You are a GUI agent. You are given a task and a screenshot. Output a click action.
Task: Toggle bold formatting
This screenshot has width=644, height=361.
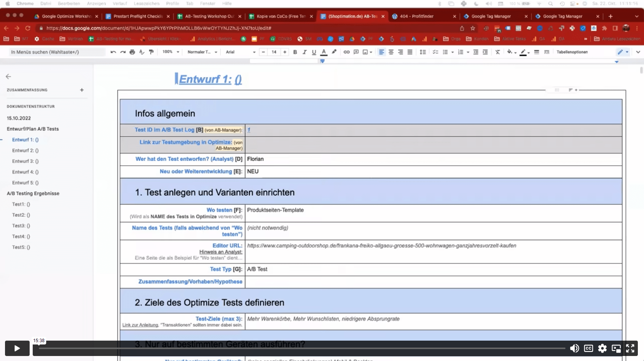pos(295,52)
